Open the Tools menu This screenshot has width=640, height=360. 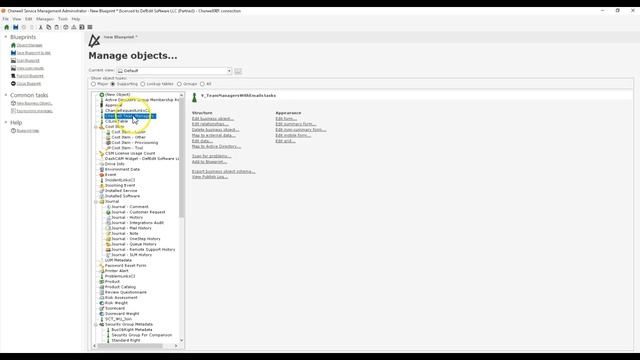(63, 19)
